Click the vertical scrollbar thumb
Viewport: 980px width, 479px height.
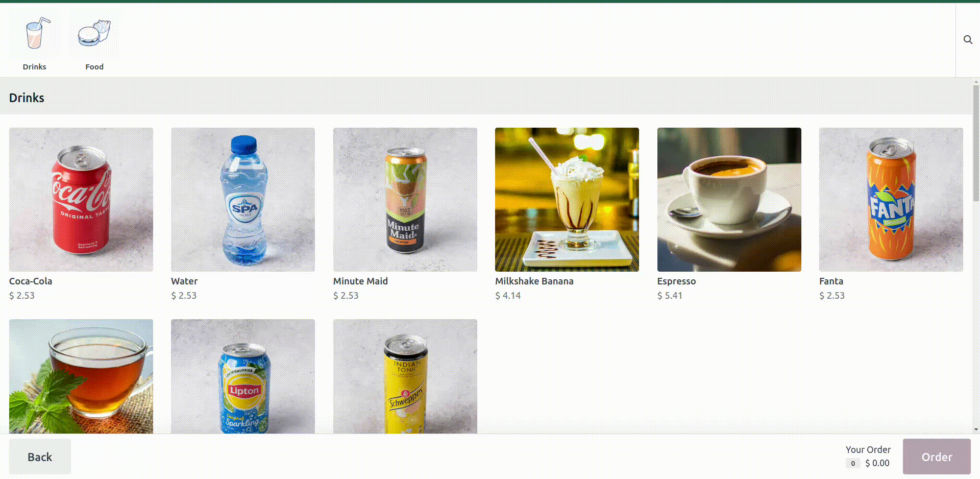click(x=976, y=143)
